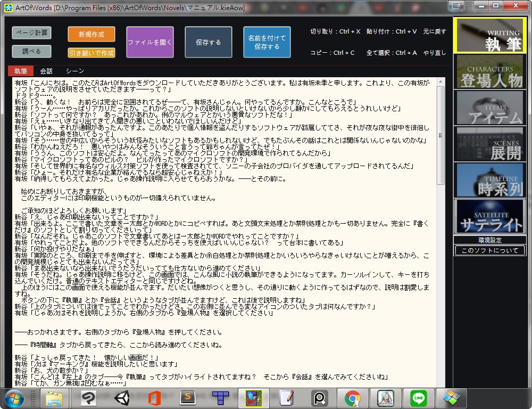Click the line '新谷「何か投げやりだなぁ」'
This screenshot has width=532, height=409.
(55, 249)
